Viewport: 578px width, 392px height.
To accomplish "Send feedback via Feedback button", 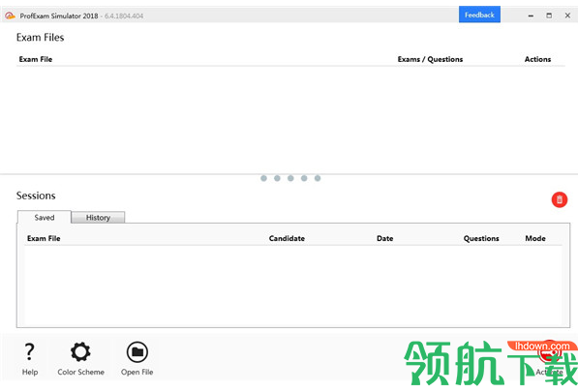I will point(479,15).
